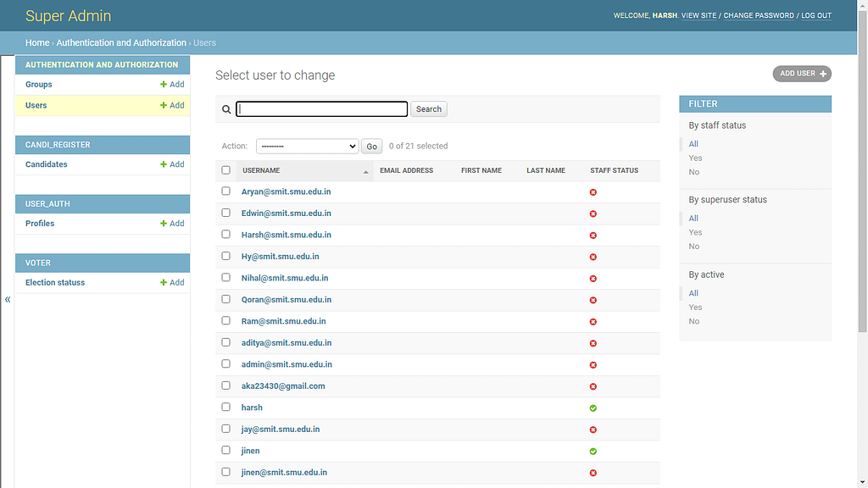Filter staff status by Yes

click(695, 158)
